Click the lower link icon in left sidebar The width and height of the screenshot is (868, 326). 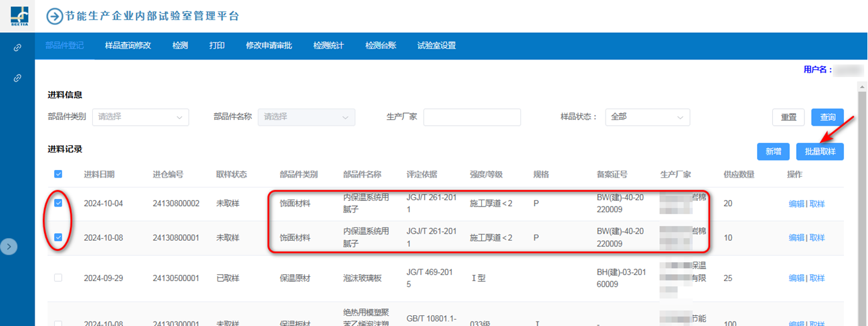coord(18,78)
